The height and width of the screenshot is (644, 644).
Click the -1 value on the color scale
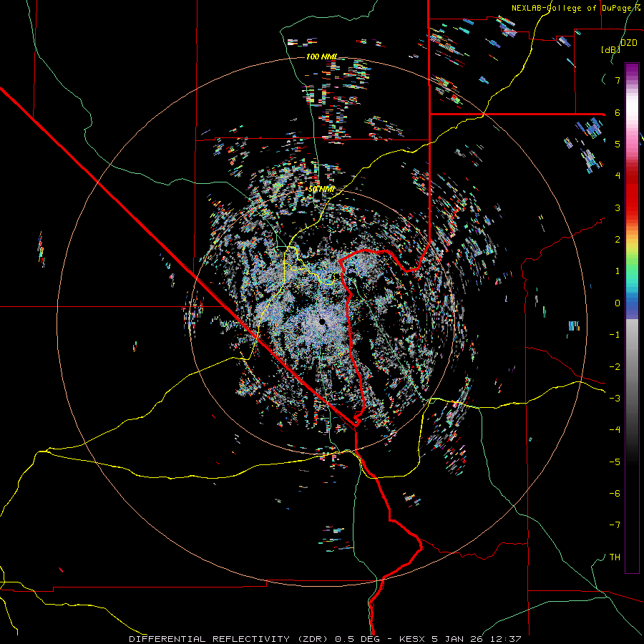coord(615,335)
